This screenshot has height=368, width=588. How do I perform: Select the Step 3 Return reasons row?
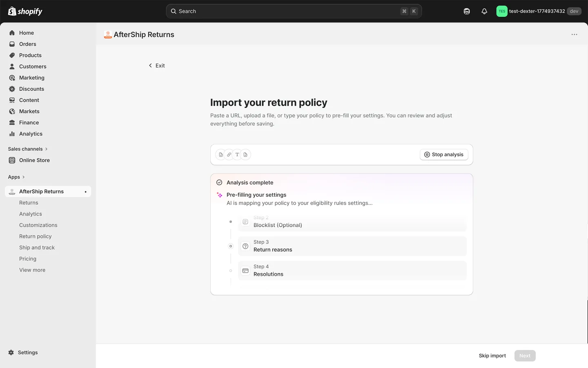[x=352, y=246]
